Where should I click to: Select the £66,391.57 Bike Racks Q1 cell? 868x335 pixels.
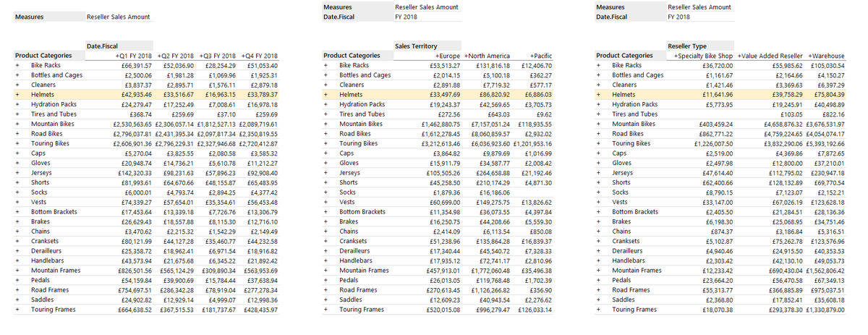[135, 65]
